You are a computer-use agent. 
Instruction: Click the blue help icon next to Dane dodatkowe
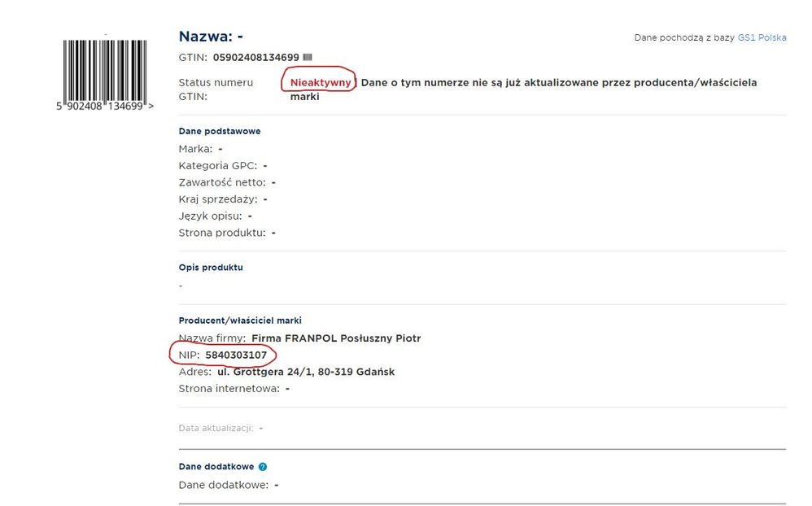point(263,467)
